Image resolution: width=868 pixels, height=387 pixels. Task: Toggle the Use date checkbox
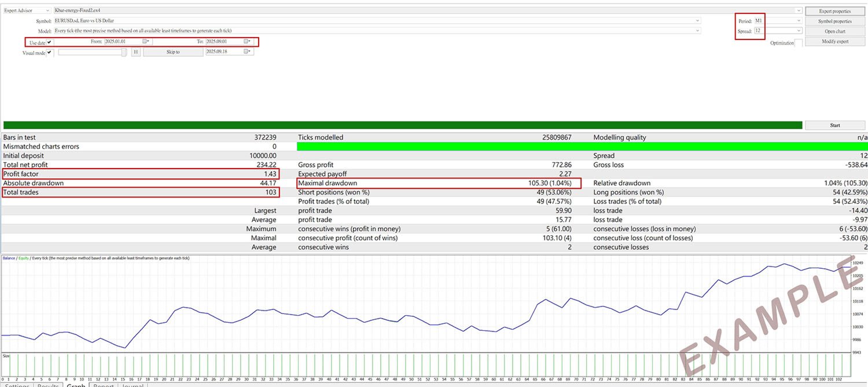tap(49, 42)
